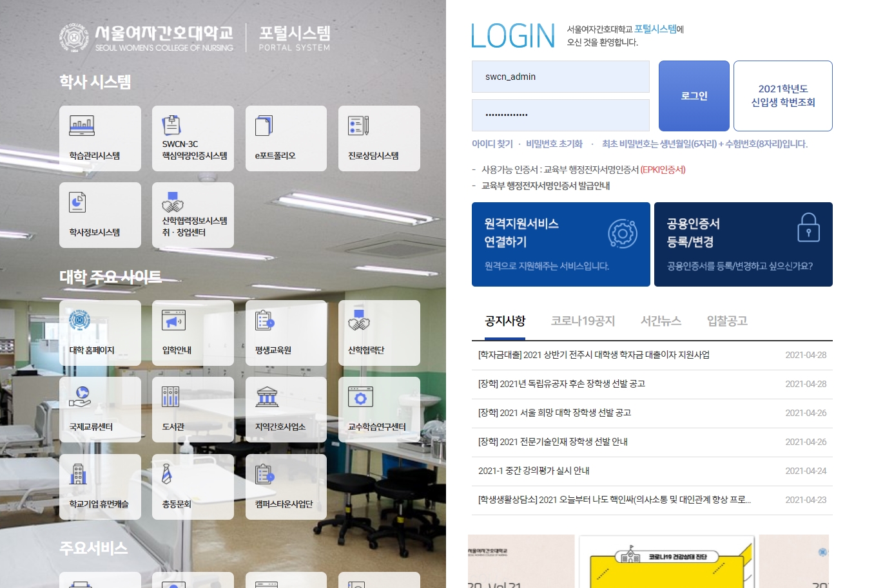Switch to 공지사항 tab
894x588 pixels.
505,321
